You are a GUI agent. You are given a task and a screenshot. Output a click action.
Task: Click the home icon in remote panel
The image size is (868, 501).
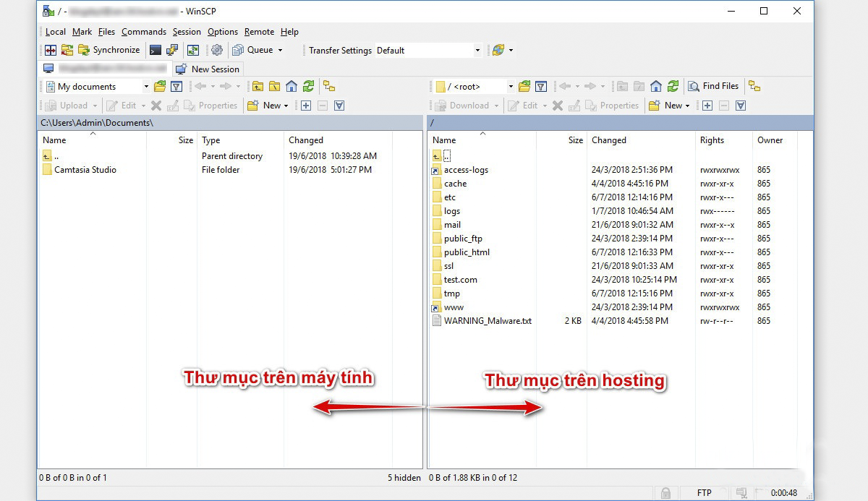pyautogui.click(x=656, y=86)
